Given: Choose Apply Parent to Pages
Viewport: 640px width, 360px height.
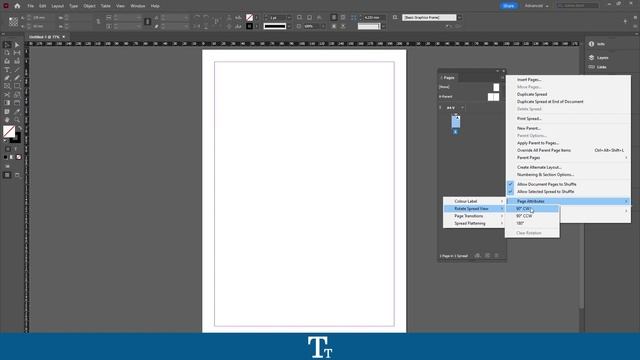Looking at the screenshot, I should 569,143.
